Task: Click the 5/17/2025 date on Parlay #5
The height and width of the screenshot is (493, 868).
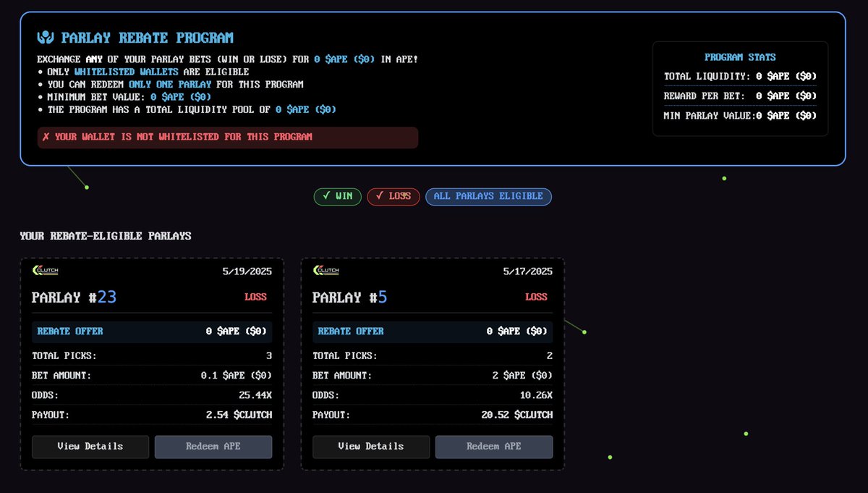Action: (528, 271)
